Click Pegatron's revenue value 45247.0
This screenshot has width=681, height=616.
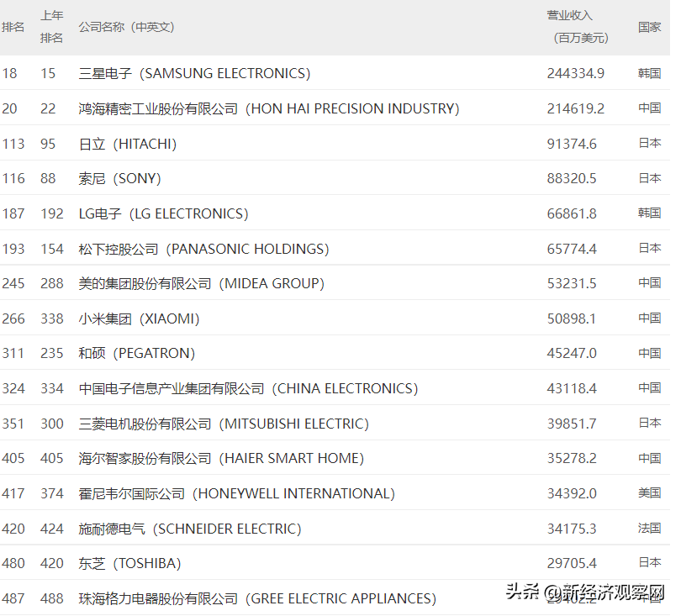tap(572, 353)
